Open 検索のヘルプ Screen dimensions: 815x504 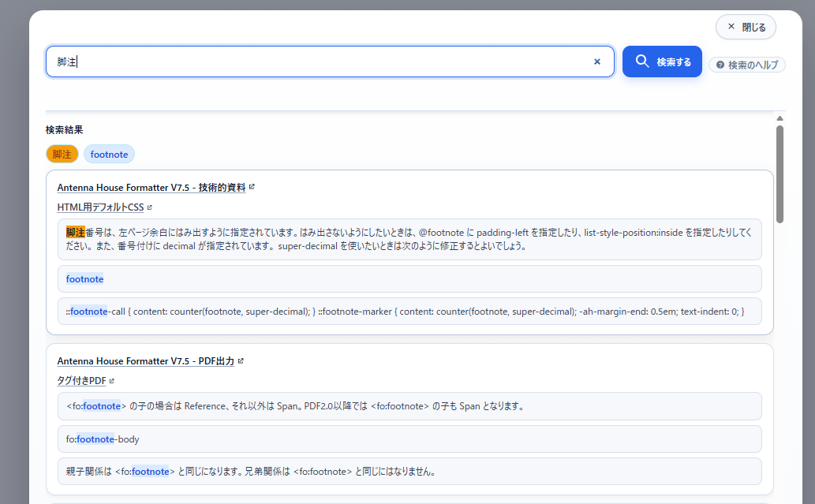coord(747,65)
